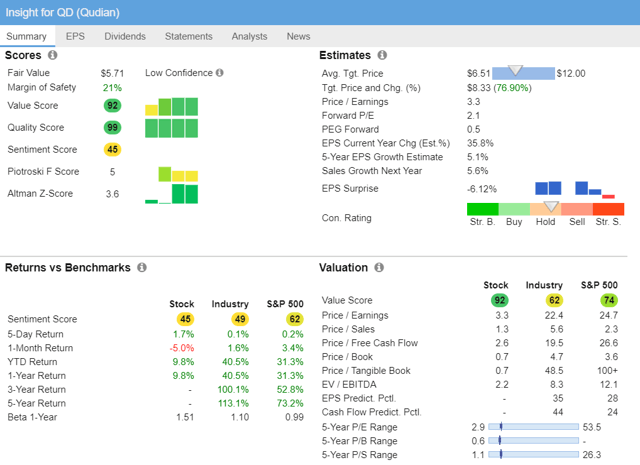Viewport: 640px width, 465px height.
Task: Click the Stock Value Score 92 in Valuation
Action: pyautogui.click(x=500, y=300)
